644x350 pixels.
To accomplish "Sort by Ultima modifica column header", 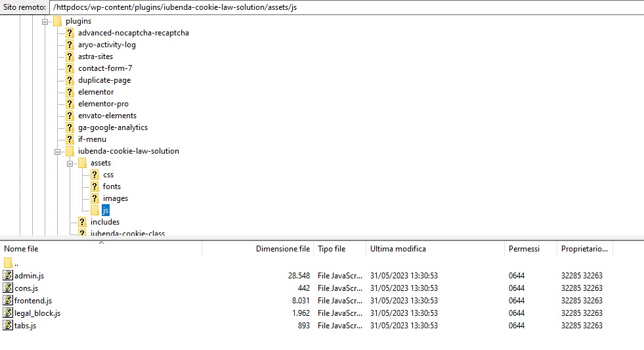I will [435, 249].
